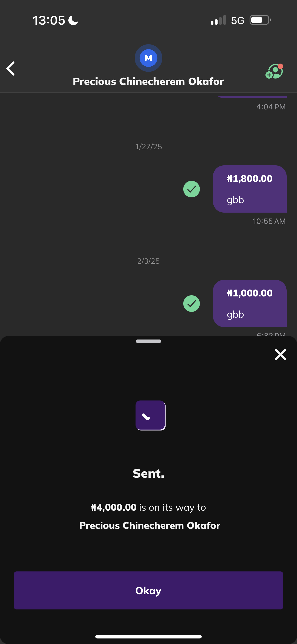
Task: Tap the 10:55 AM timestamp
Action: tap(269, 221)
